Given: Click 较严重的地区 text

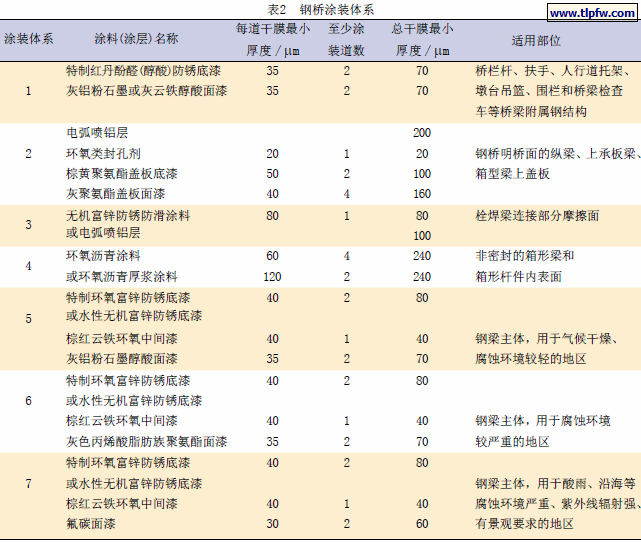Looking at the screenshot, I should click(512, 441).
